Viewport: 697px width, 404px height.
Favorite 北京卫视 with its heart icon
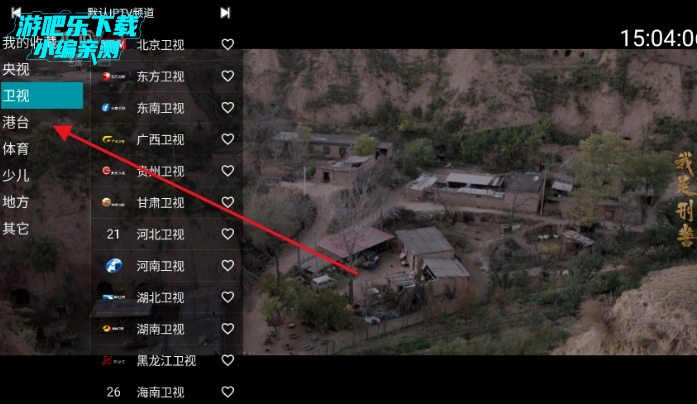click(x=228, y=44)
